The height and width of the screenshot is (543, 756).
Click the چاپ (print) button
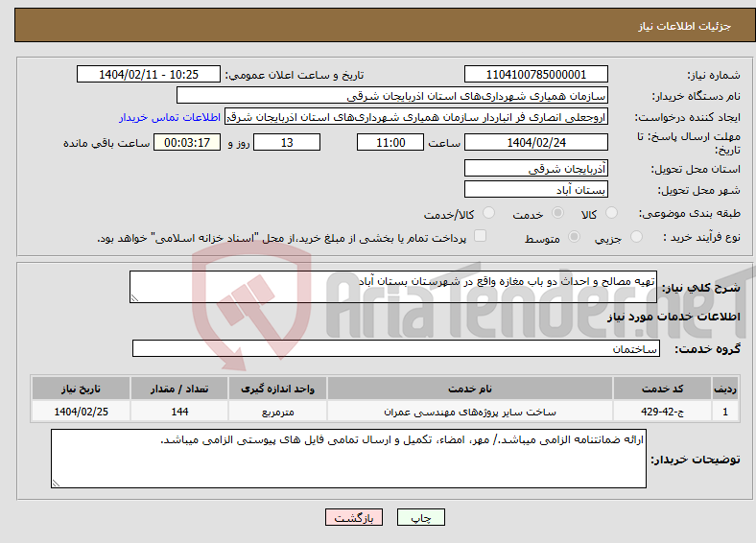click(420, 517)
